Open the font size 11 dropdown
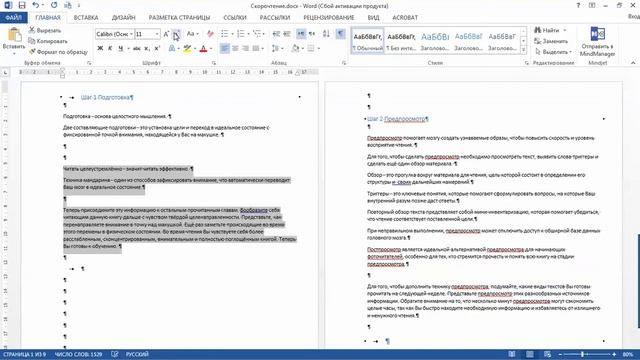This screenshot has height=360, width=640. tap(157, 34)
